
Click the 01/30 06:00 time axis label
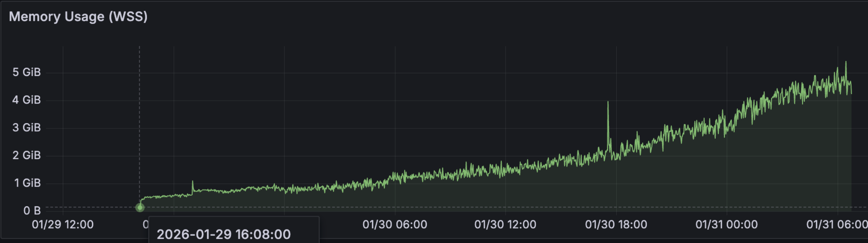[x=395, y=225]
